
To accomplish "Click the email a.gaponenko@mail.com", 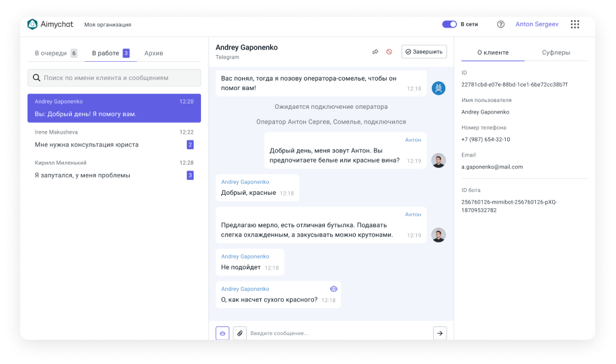I will [492, 167].
